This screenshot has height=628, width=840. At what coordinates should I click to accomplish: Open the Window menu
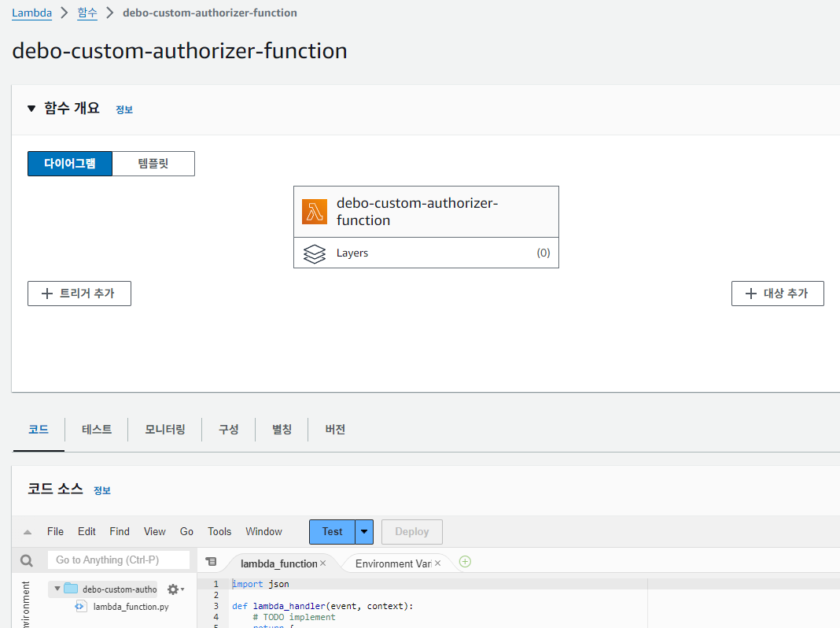click(x=263, y=531)
